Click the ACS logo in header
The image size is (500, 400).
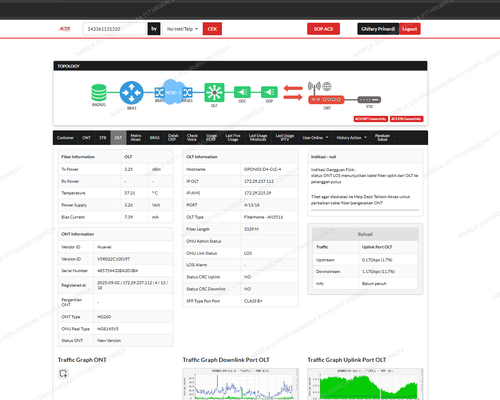(65, 29)
